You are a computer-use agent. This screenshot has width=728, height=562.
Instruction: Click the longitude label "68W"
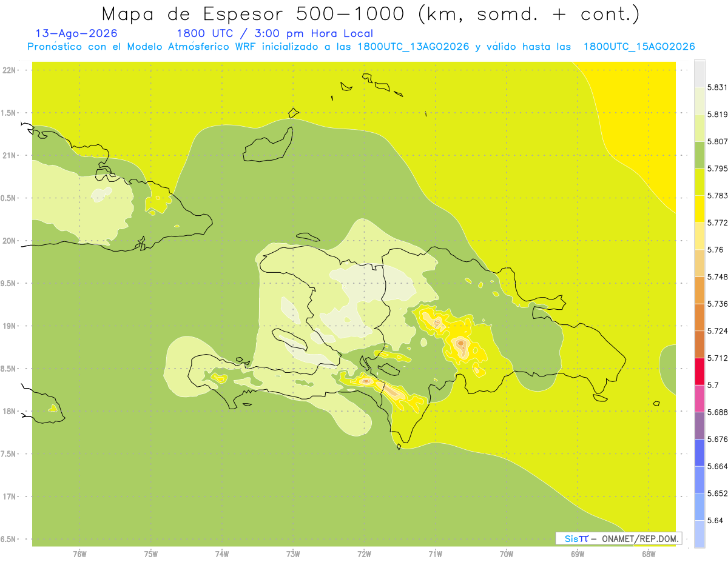pyautogui.click(x=648, y=554)
